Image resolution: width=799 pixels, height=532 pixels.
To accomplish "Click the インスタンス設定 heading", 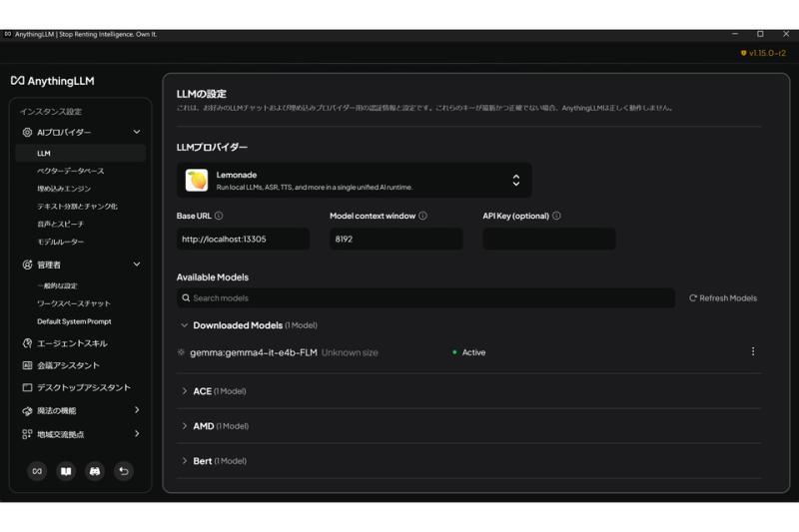I will 51,112.
